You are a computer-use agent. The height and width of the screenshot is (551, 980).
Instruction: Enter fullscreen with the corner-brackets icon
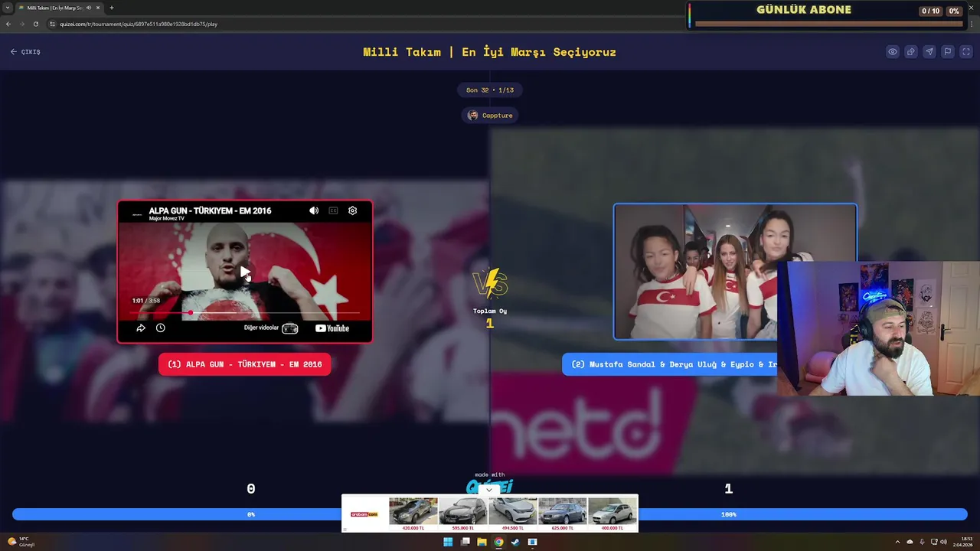[x=966, y=52]
